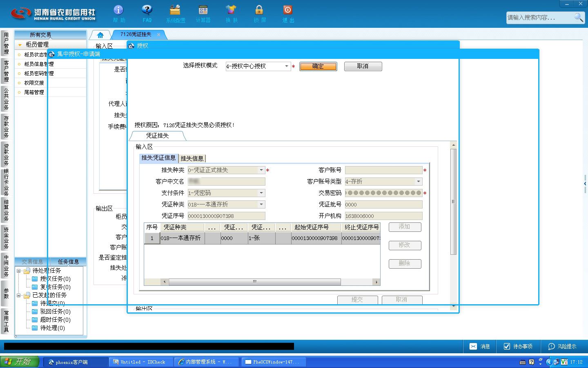Select 驳回任务(0) tree item
Viewport: 588px width, 368px height.
(x=55, y=312)
